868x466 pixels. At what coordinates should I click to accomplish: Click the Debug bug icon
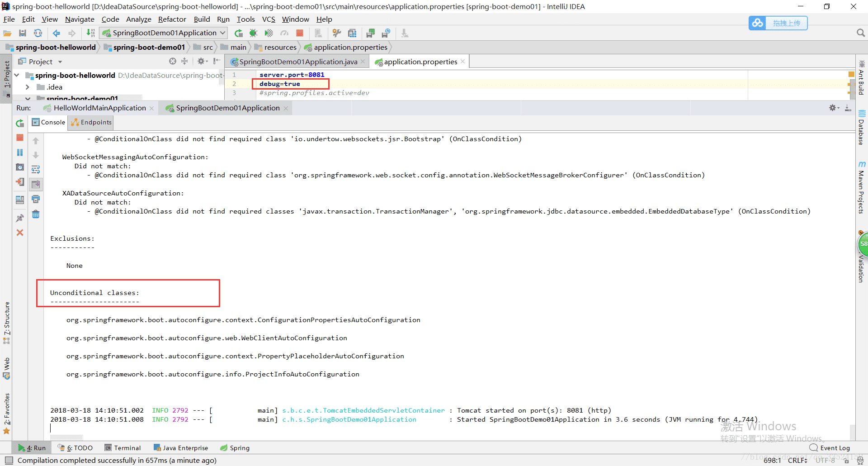pos(254,33)
